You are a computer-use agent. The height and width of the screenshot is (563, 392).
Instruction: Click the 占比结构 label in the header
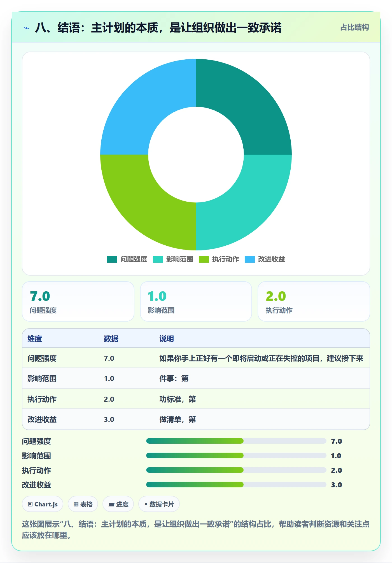[x=354, y=27]
